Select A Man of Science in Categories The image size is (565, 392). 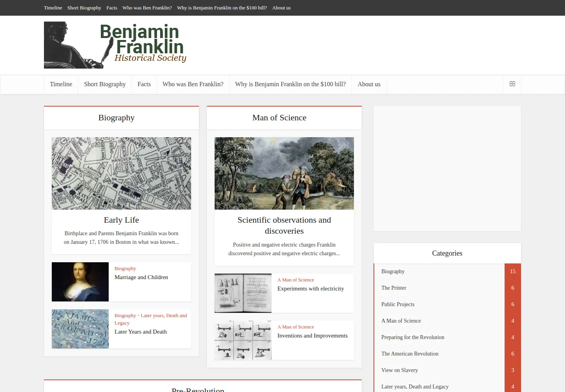point(401,321)
